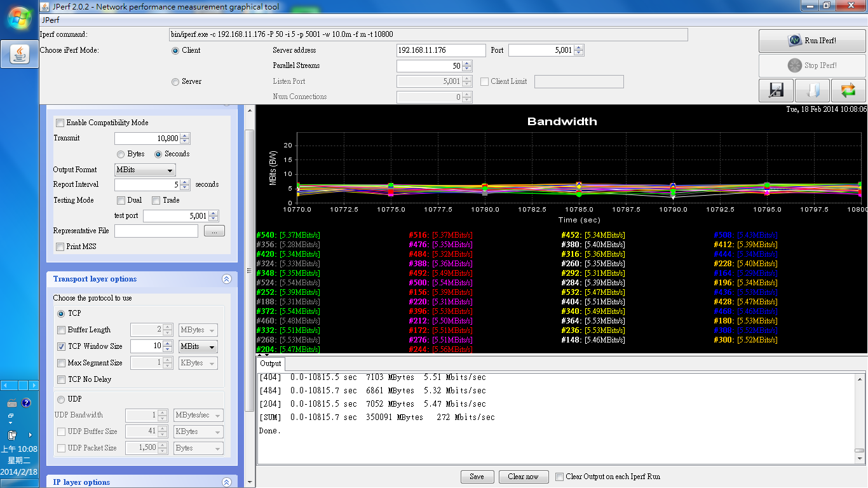
Task: Select the TCP protocol radio button
Action: coord(61,314)
